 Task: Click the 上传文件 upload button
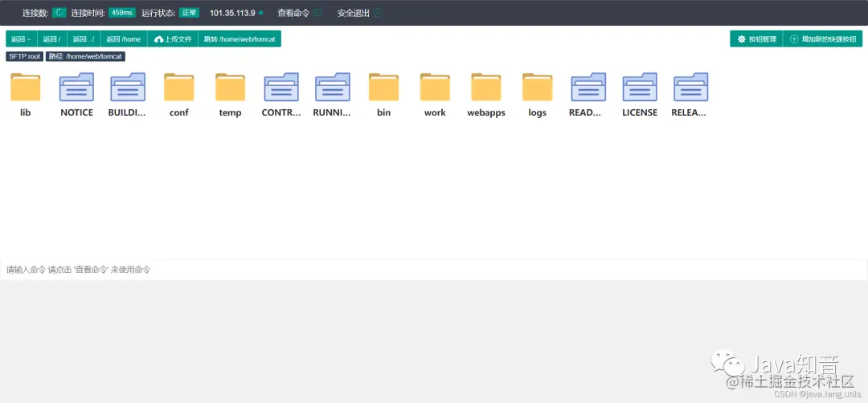click(173, 39)
